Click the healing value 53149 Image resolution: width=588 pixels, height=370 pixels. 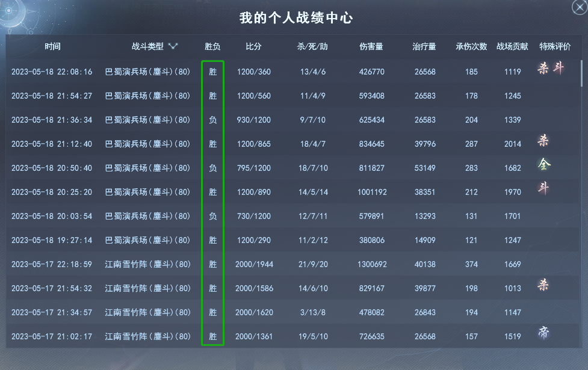pos(425,168)
